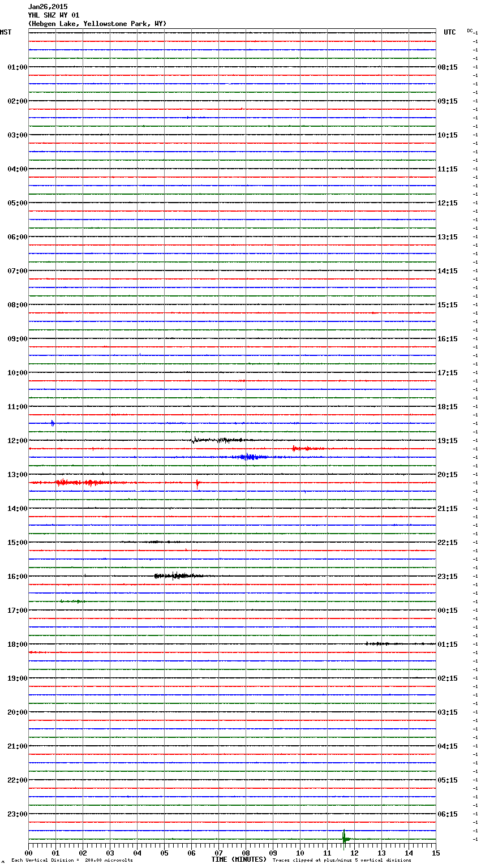Click the date label Jan26,2015
This screenshot has height=868, width=481.
click(48, 7)
